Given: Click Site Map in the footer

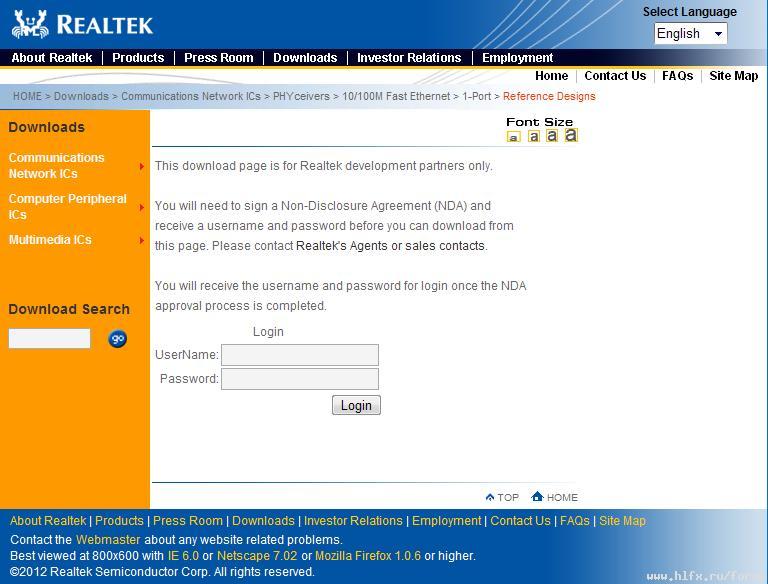Looking at the screenshot, I should pos(622,521).
